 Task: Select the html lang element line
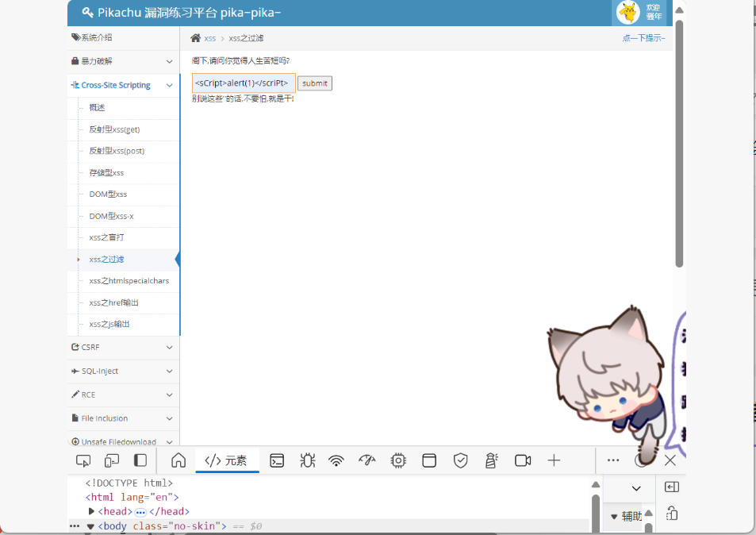132,498
